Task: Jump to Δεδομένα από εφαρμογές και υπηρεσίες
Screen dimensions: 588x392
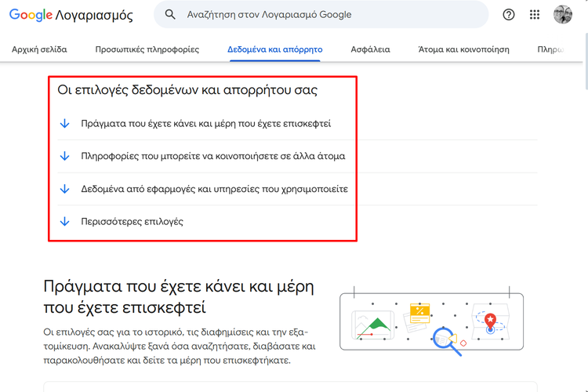Action: pos(215,189)
